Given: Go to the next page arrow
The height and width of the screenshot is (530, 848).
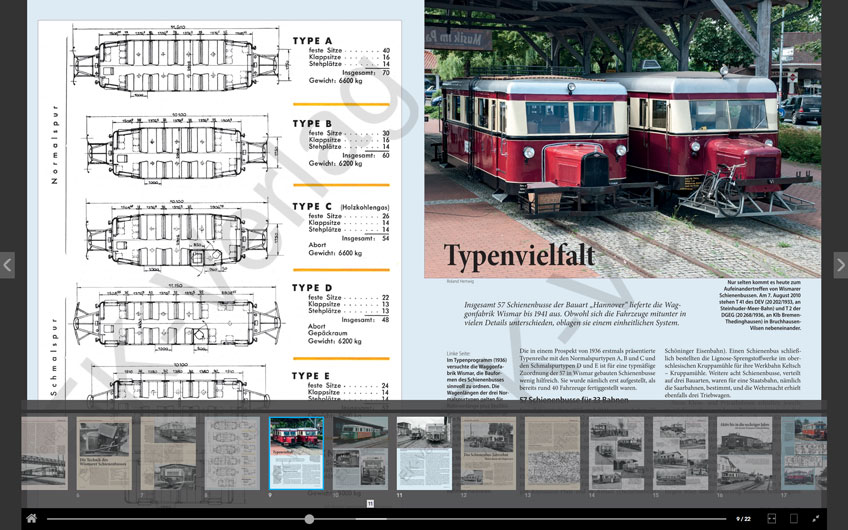Looking at the screenshot, I should pos(840,265).
